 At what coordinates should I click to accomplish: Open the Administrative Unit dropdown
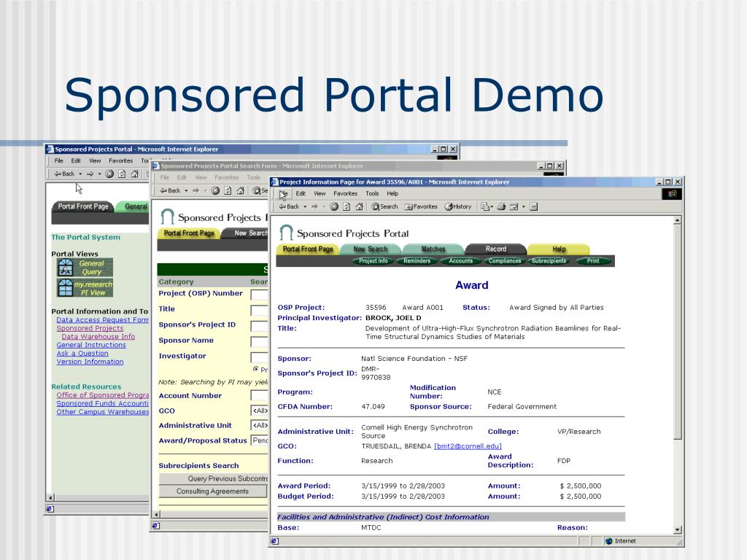260,425
